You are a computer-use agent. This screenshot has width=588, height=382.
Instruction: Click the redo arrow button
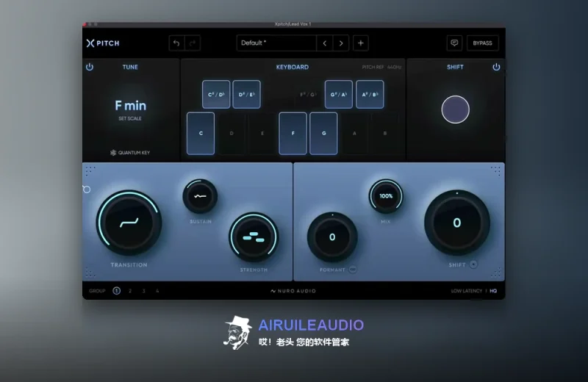click(193, 43)
